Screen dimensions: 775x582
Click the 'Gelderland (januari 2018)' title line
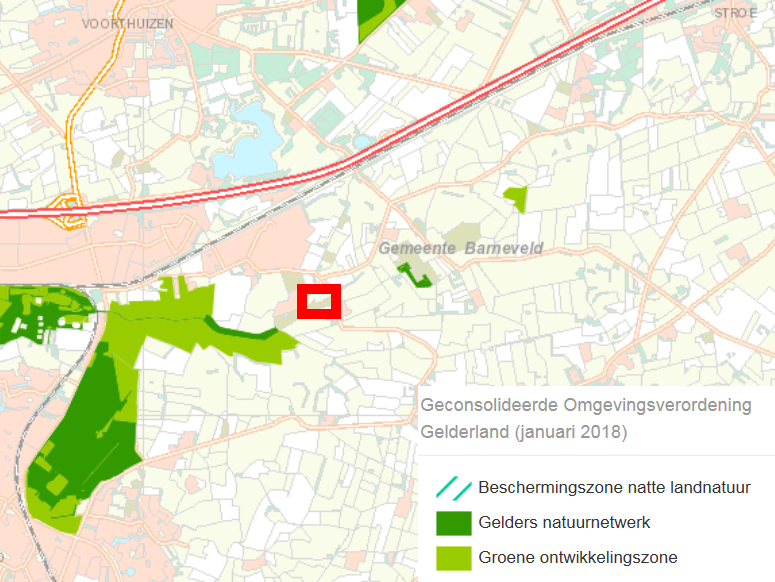pyautogui.click(x=523, y=432)
